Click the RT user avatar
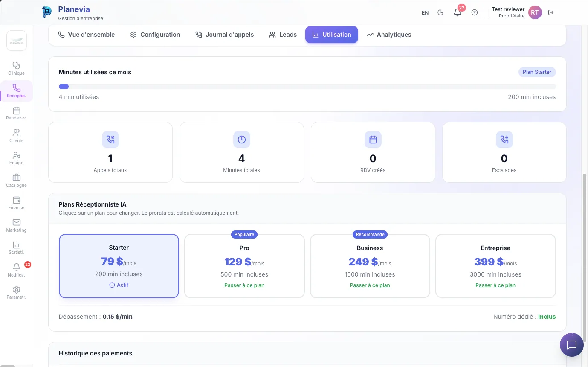The height and width of the screenshot is (367, 588). pos(535,12)
